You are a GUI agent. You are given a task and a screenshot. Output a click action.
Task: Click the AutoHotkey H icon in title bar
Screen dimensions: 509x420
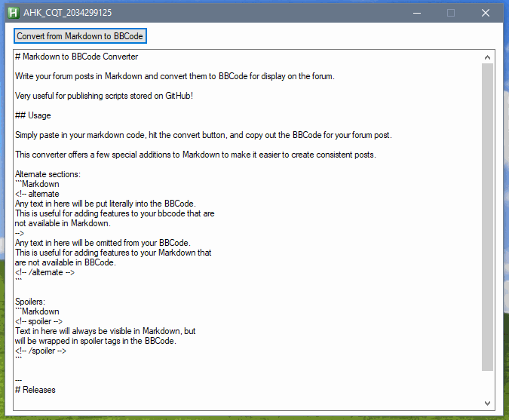(x=14, y=13)
